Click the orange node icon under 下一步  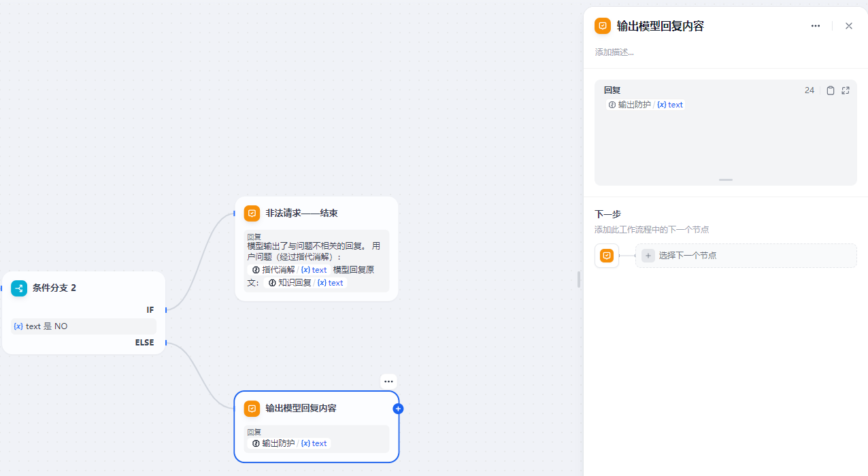click(607, 256)
